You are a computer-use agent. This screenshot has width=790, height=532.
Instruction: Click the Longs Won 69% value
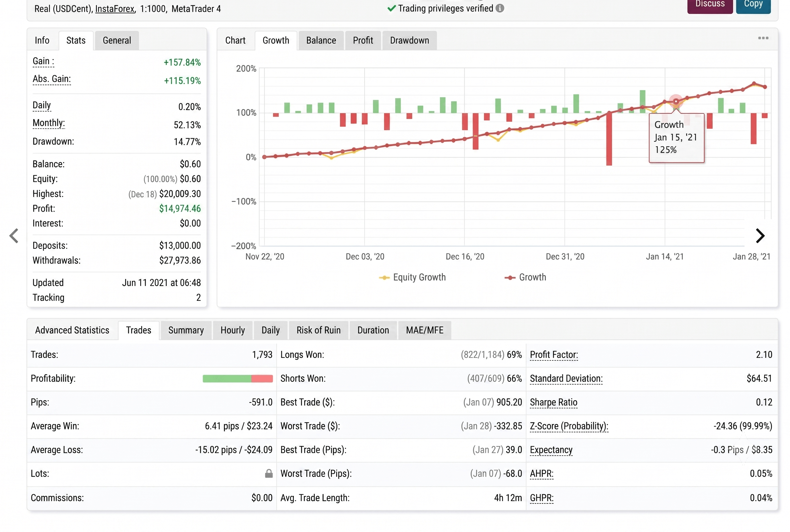click(514, 355)
